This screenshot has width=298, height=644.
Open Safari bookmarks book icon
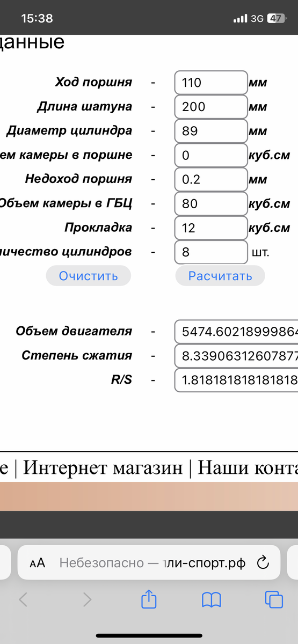click(x=211, y=599)
